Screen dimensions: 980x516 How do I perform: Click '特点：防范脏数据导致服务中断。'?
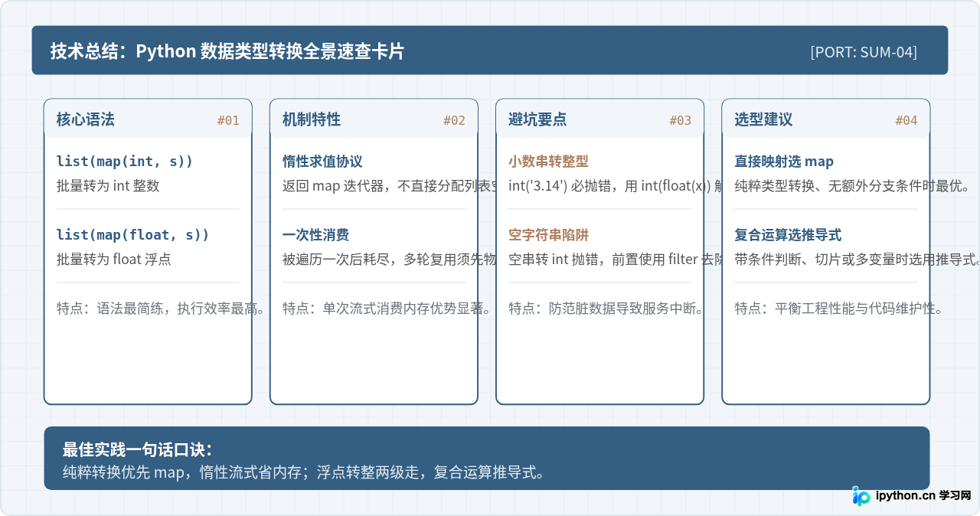(x=606, y=309)
